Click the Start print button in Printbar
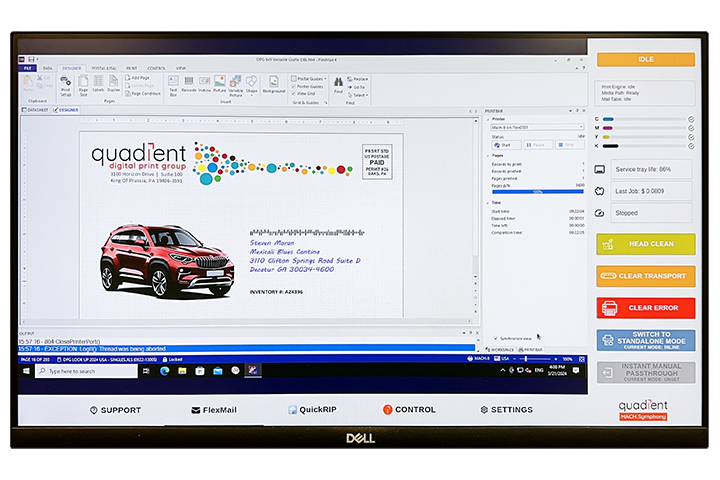The height and width of the screenshot is (480, 720). 506,145
